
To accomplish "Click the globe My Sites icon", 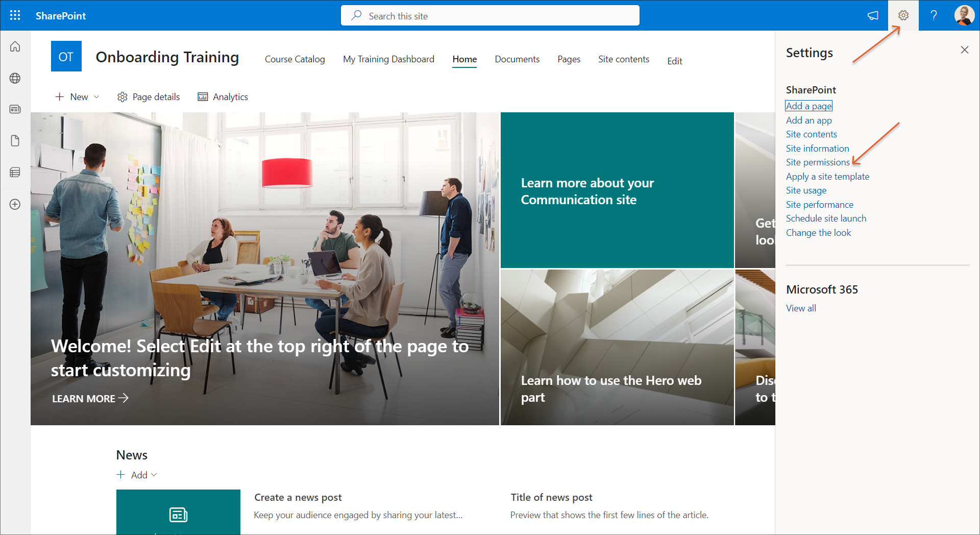I will pos(15,78).
